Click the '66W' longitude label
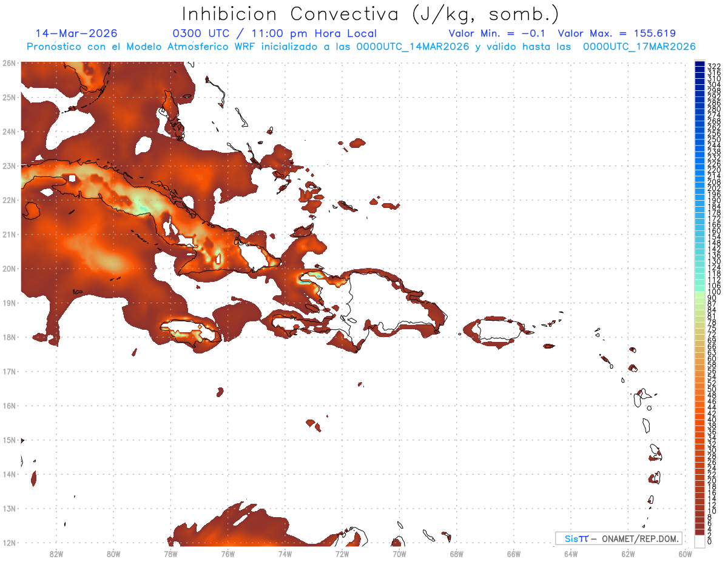The height and width of the screenshot is (562, 728). [513, 554]
